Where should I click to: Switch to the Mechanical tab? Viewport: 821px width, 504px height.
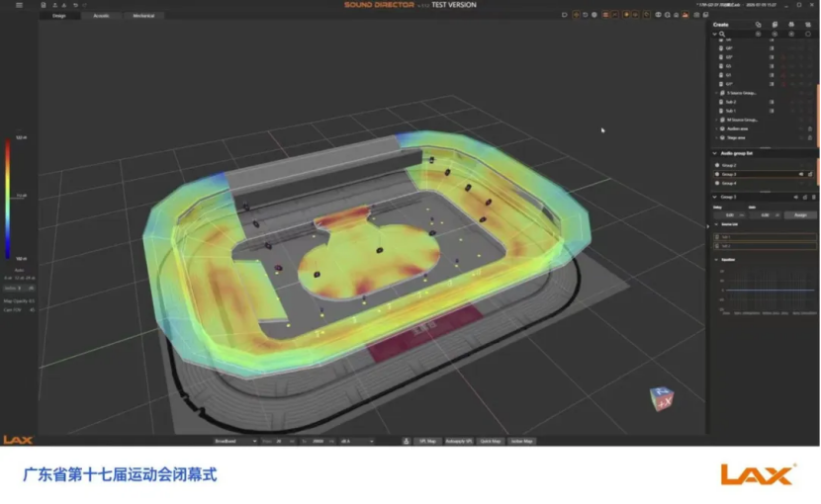coord(143,16)
